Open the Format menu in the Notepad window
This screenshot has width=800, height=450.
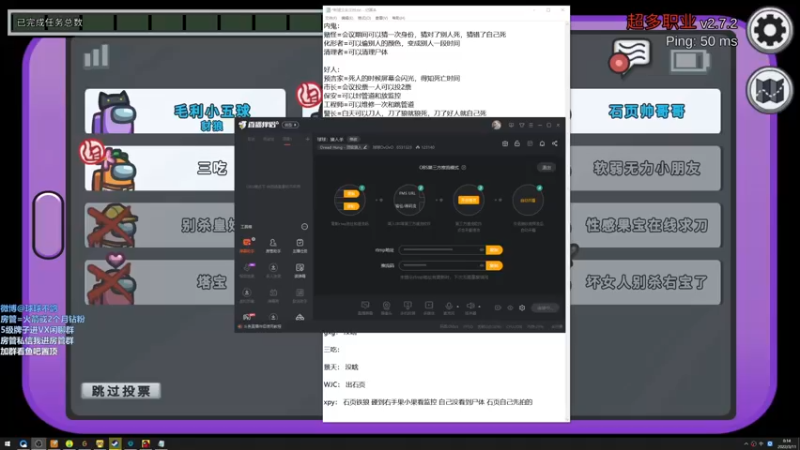[x=364, y=18]
